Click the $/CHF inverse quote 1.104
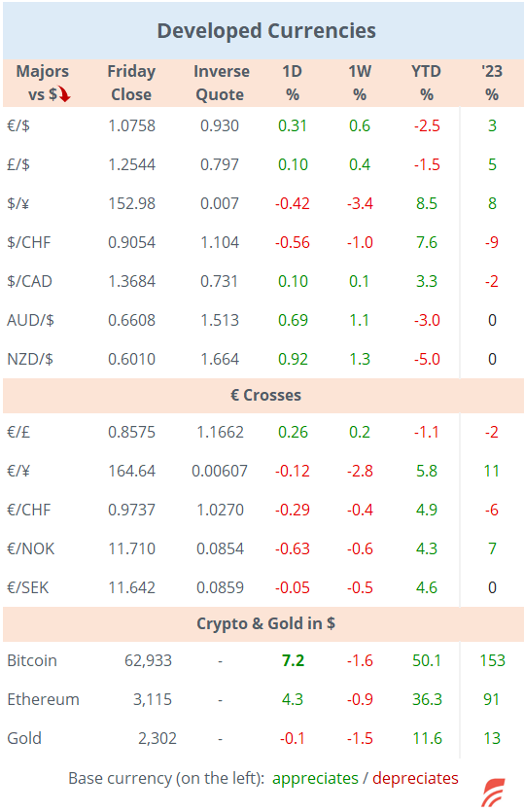524x812 pixels. tap(220, 242)
